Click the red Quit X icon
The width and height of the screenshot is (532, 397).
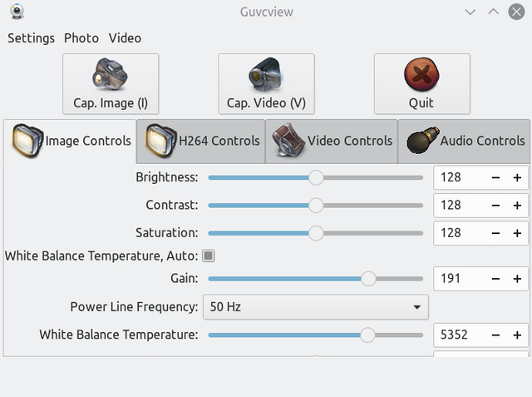click(x=421, y=74)
